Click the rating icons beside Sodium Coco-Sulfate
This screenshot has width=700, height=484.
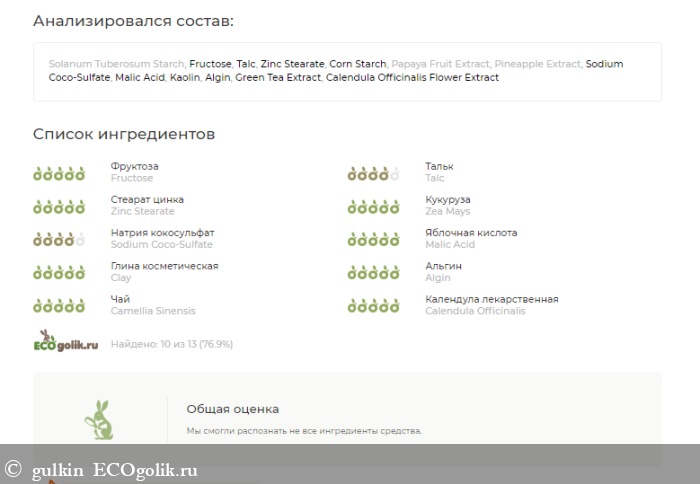pyautogui.click(x=58, y=240)
